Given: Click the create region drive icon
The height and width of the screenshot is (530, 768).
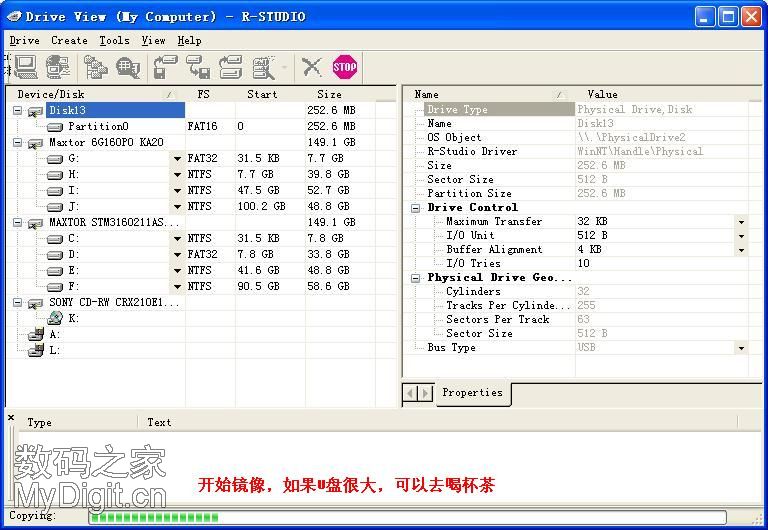Looking at the screenshot, I should click(231, 67).
